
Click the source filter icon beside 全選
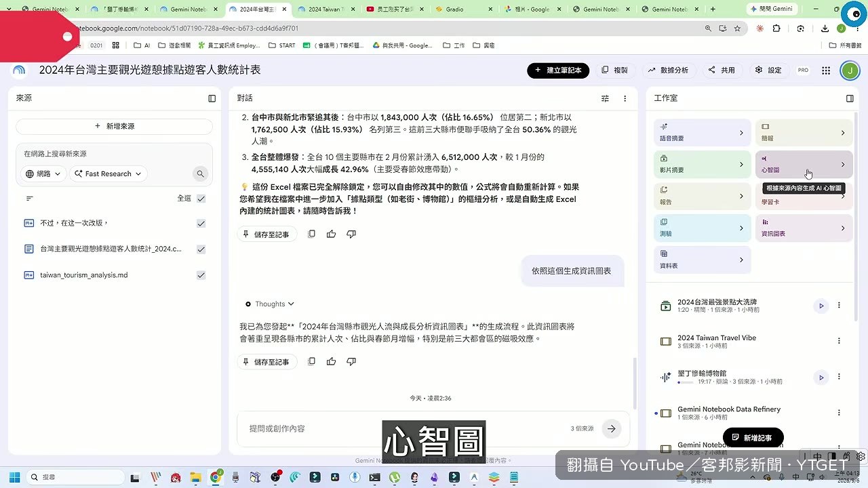(x=29, y=199)
